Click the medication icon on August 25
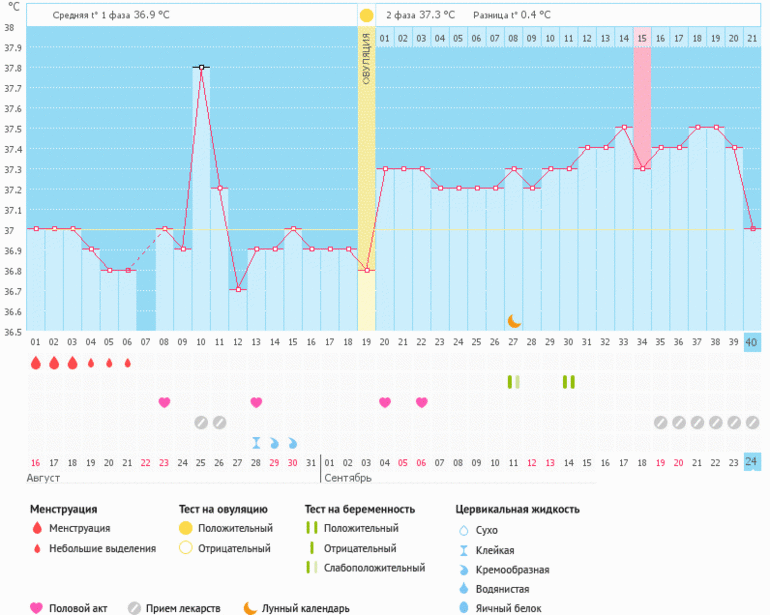This screenshot has width=770, height=615. click(x=201, y=422)
